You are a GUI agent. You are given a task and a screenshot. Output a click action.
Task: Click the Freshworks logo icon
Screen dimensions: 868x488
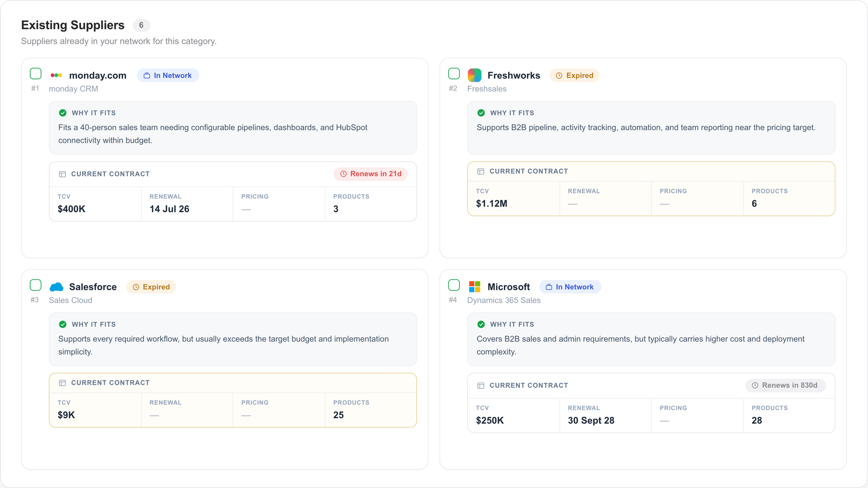coord(474,75)
